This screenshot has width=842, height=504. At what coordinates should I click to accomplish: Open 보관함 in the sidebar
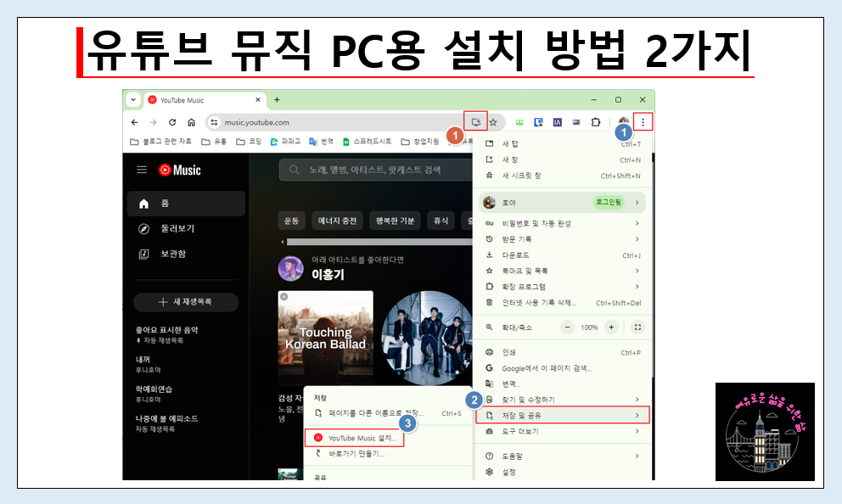click(x=187, y=254)
